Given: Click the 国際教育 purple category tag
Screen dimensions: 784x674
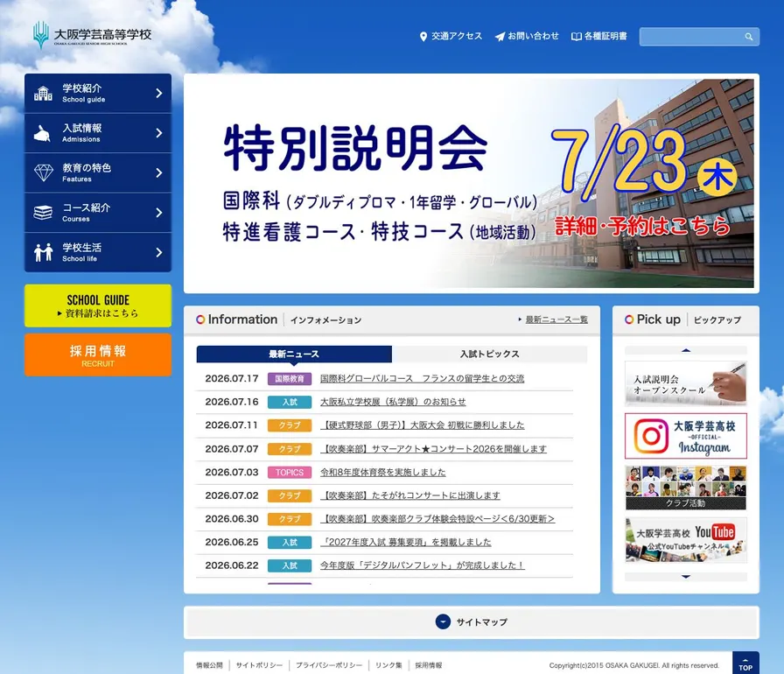Looking at the screenshot, I should (x=290, y=378).
